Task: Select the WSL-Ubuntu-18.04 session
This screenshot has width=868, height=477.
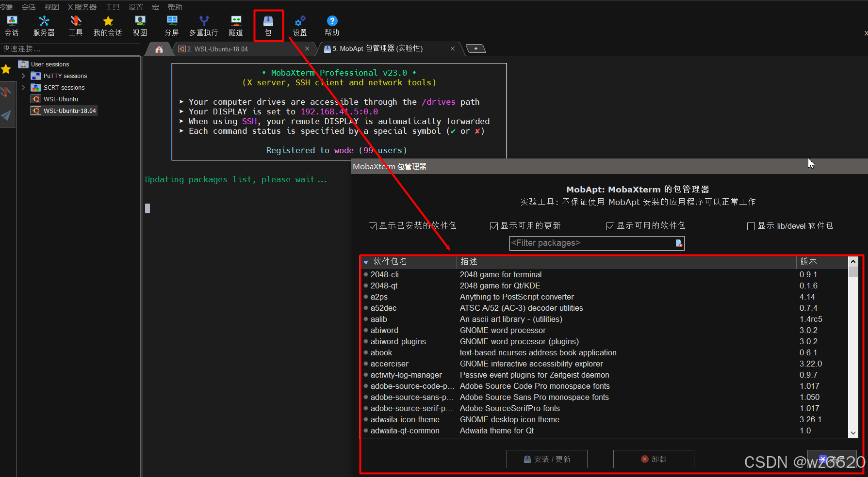Action: coord(64,111)
